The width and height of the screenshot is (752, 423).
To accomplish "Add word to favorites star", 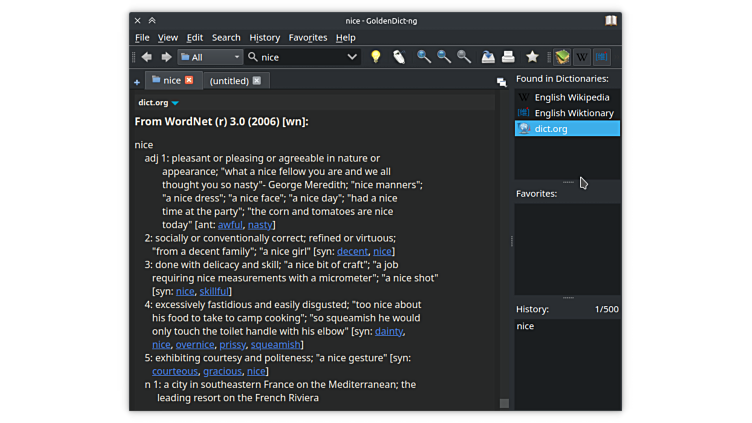I will [x=532, y=57].
